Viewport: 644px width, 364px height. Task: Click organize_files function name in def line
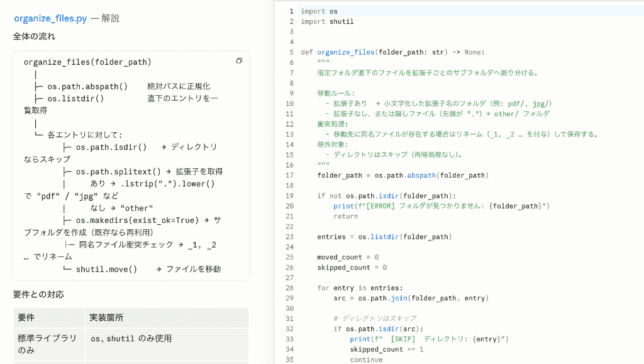346,52
